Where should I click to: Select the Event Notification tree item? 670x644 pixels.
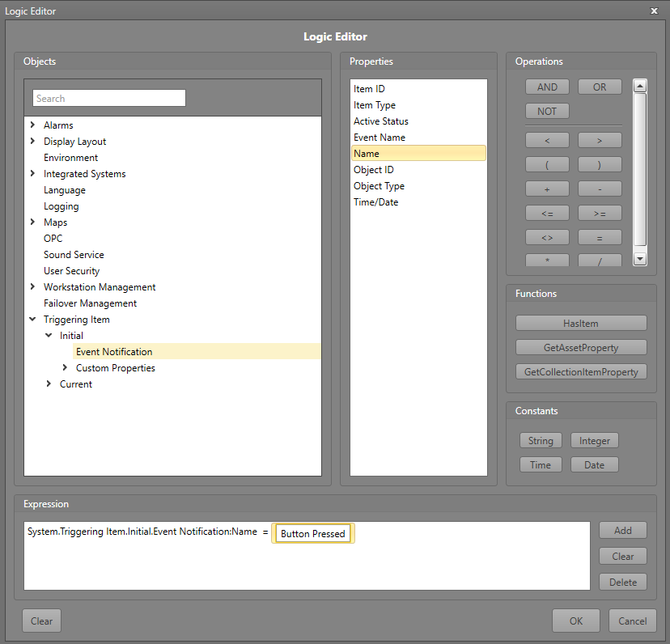point(113,351)
